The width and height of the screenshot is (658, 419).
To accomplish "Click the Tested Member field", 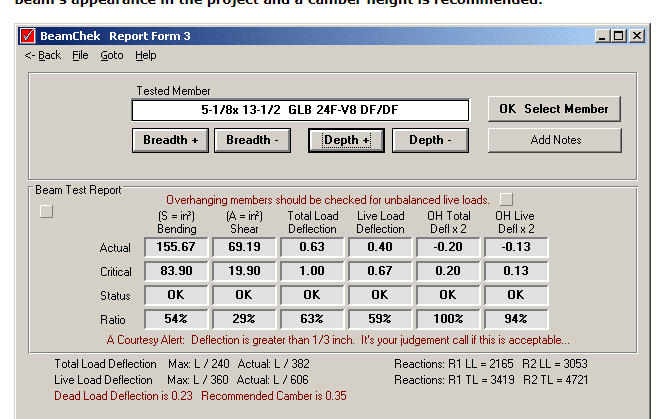I will pos(300,110).
